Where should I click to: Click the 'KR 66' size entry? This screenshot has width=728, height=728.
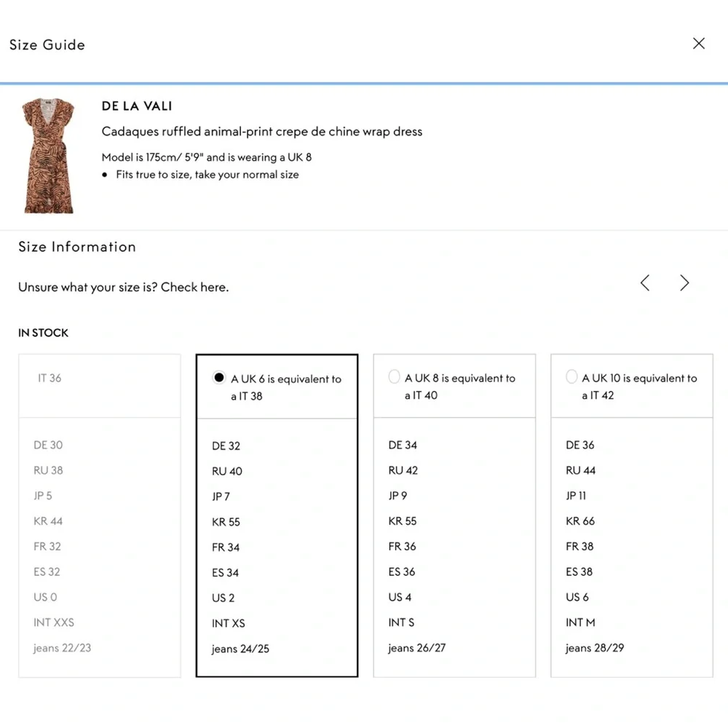[x=580, y=521]
